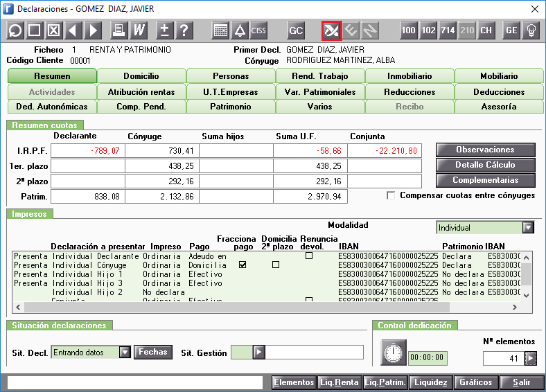The height and width of the screenshot is (392, 546).
Task: Switch to the Patrimonio tab
Action: click(231, 107)
